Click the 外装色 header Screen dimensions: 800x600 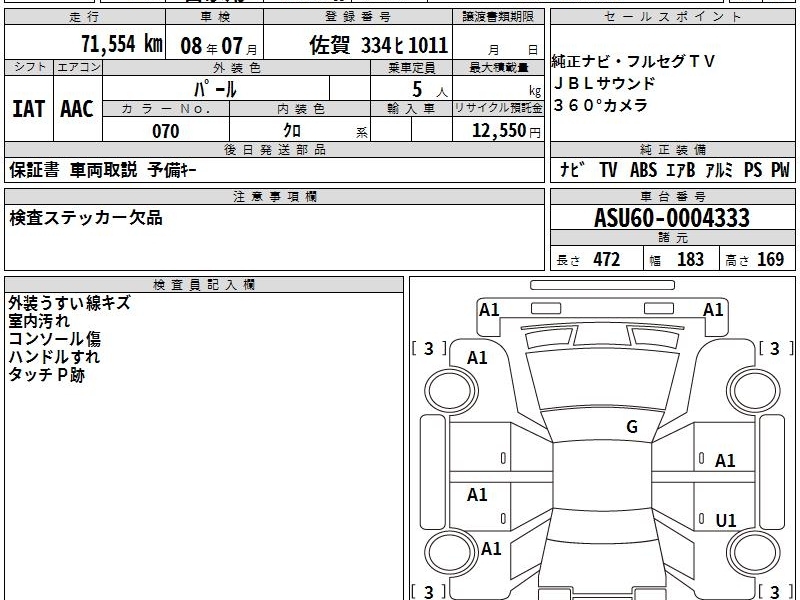point(237,67)
